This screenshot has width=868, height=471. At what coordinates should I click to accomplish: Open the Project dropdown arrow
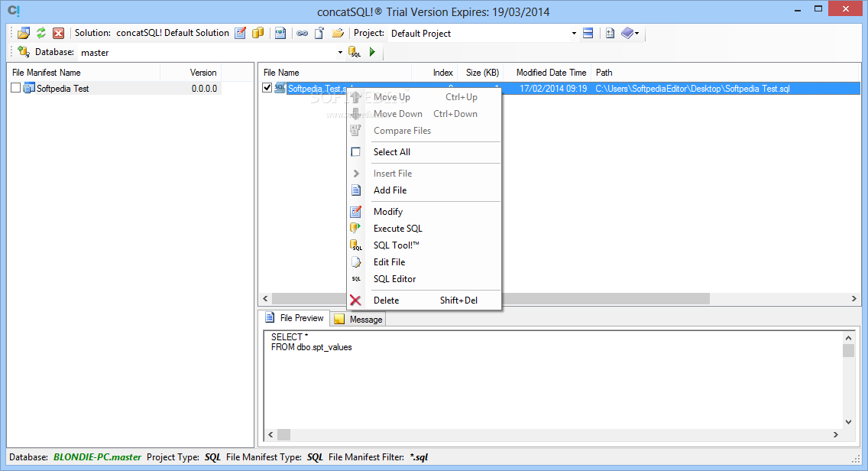point(574,33)
